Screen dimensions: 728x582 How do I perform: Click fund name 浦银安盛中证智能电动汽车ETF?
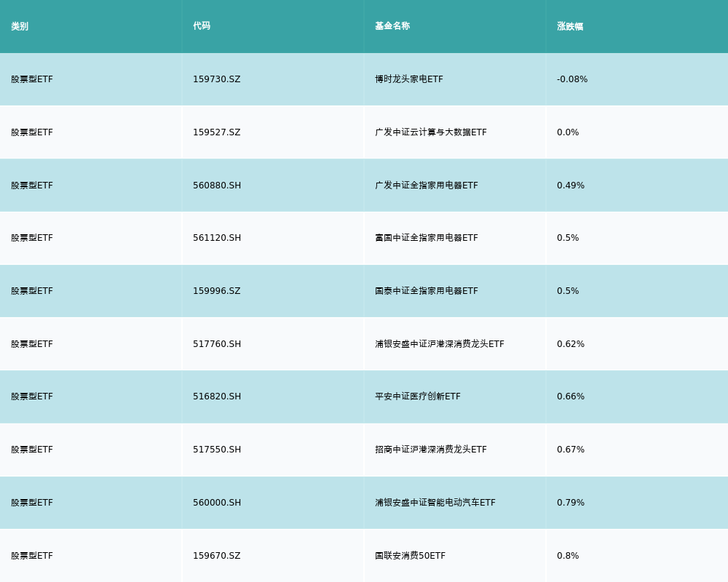[x=435, y=503]
